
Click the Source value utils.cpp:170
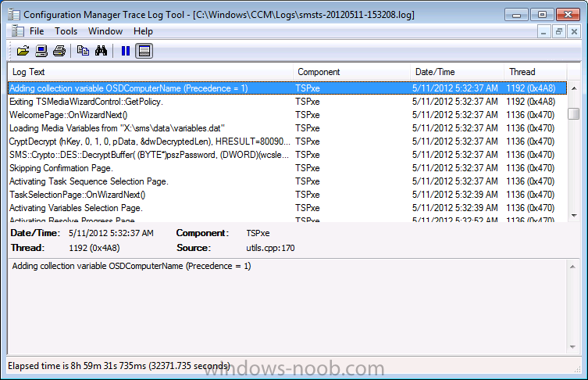[270, 248]
